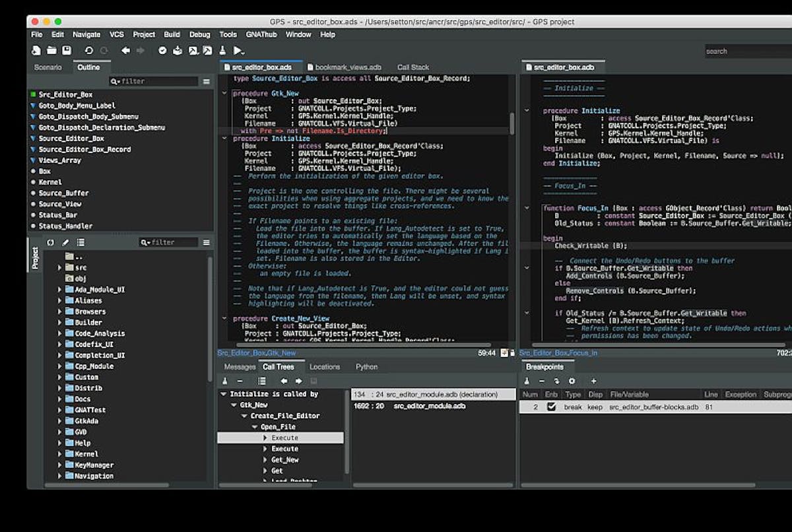The image size is (792, 532).
Task: Click the Undo icon in main toolbar
Action: click(89, 51)
